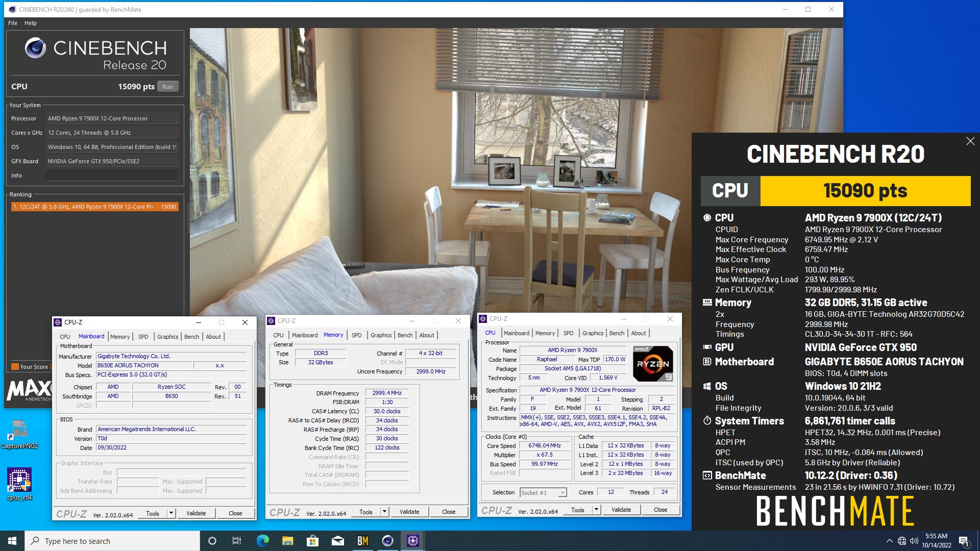The image size is (980, 551).
Task: Open the Socket #1 selection dropdown
Action: tap(543, 493)
